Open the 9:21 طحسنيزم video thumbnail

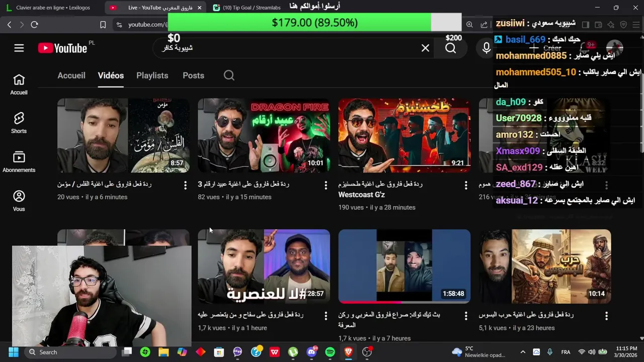tap(404, 135)
